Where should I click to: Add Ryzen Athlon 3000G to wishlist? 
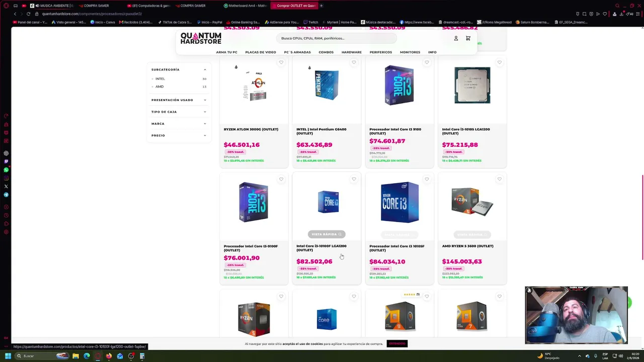pyautogui.click(x=281, y=62)
